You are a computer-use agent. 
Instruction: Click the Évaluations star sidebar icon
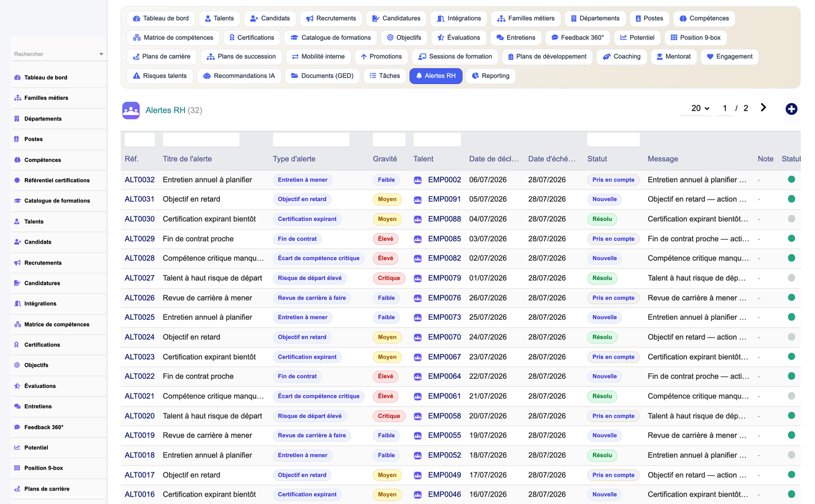(x=17, y=386)
